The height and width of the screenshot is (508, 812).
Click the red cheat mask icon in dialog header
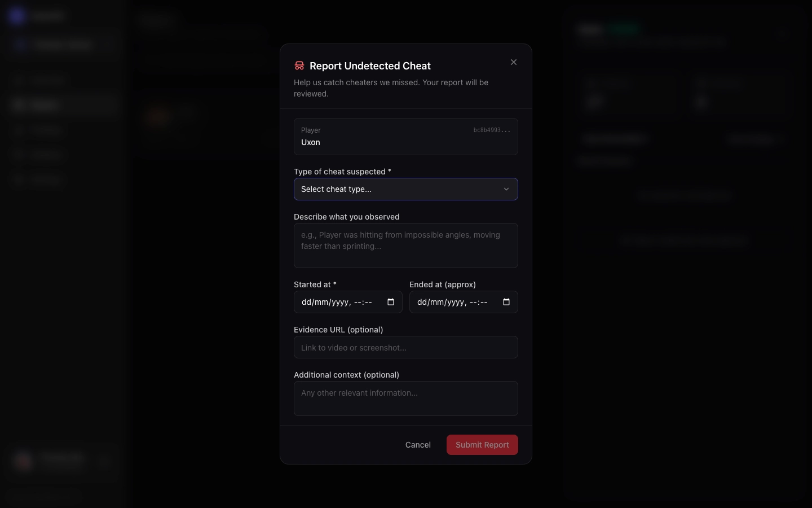[299, 65]
